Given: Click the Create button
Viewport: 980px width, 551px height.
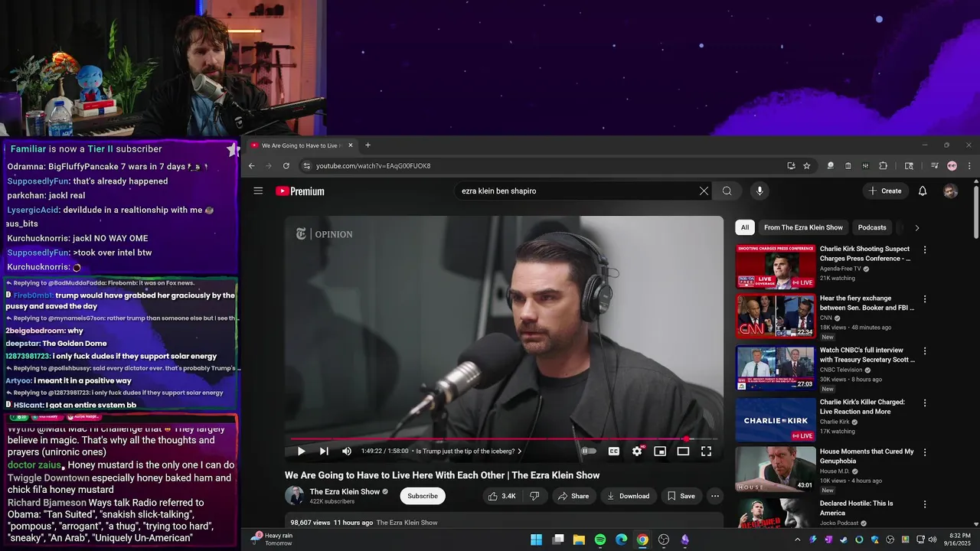Looking at the screenshot, I should [x=885, y=191].
